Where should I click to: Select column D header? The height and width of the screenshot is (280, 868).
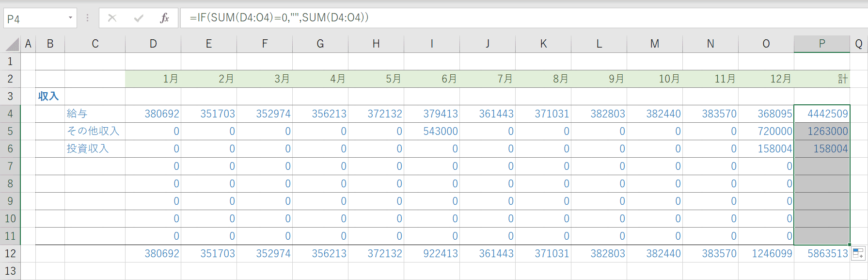(x=153, y=44)
